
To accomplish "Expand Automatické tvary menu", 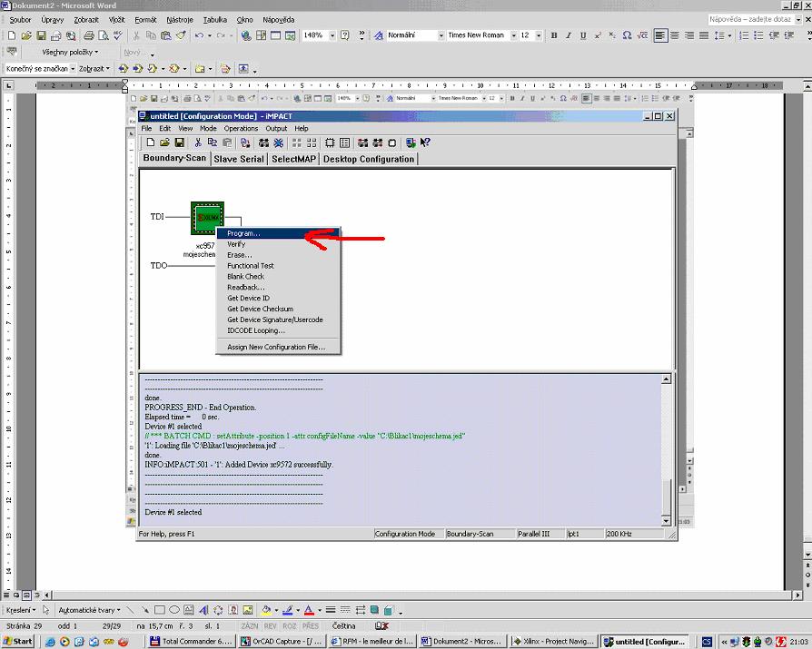I will [89, 610].
